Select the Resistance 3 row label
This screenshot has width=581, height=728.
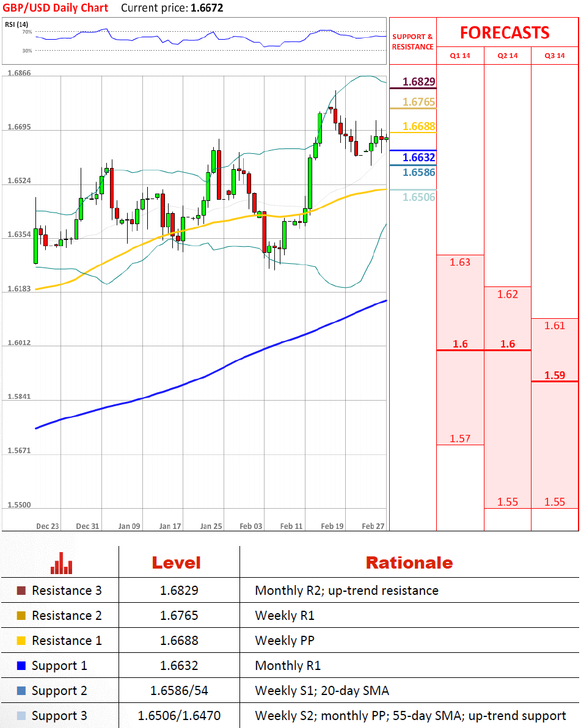67,591
